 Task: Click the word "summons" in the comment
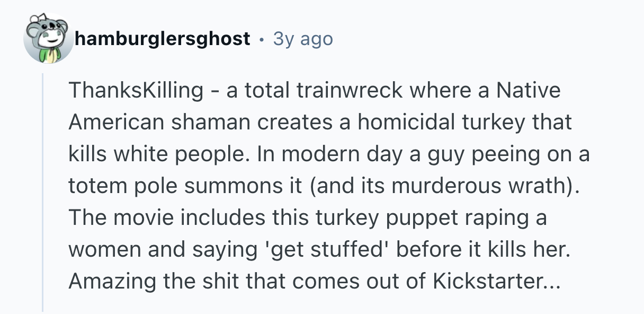coord(225,186)
